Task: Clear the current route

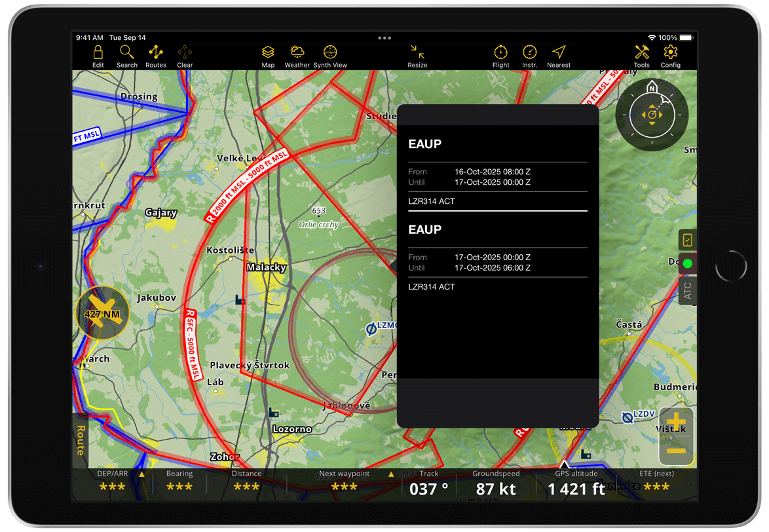Action: click(185, 56)
